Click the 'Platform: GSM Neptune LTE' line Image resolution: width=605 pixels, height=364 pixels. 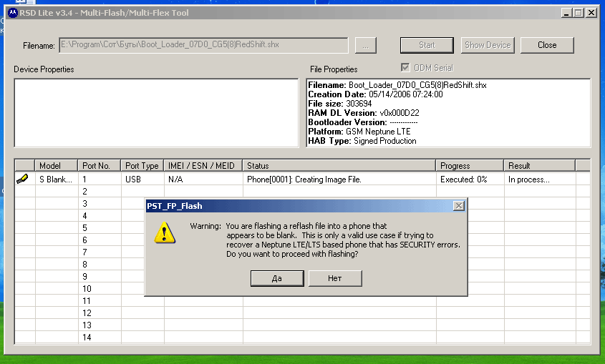359,132
